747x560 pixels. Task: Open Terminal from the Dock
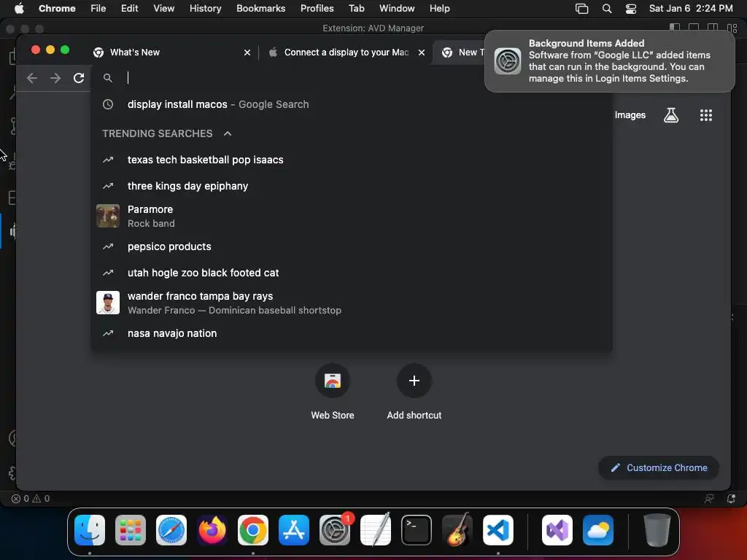417,530
